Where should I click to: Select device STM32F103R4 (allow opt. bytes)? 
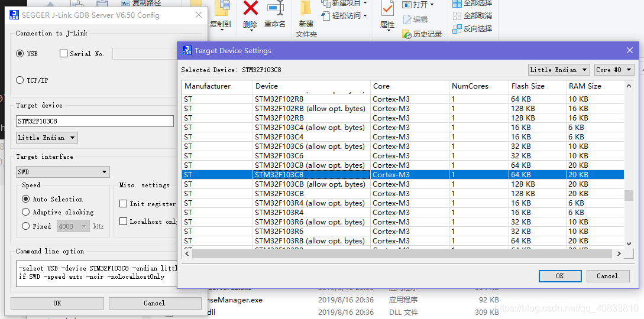click(403, 203)
